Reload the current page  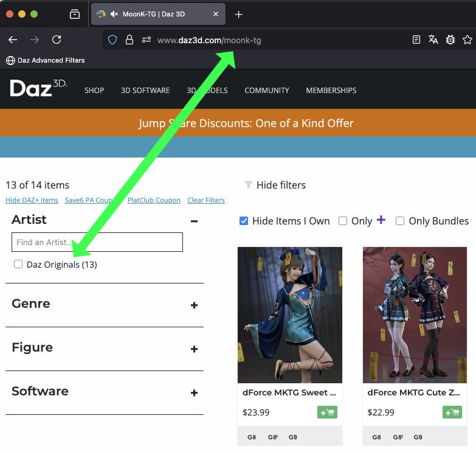tap(57, 40)
